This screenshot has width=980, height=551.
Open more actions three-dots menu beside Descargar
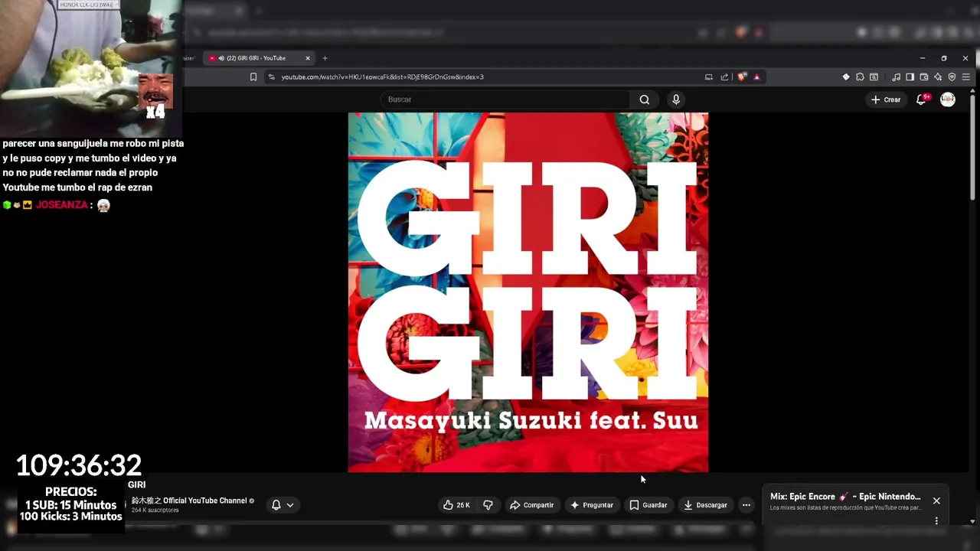[746, 505]
